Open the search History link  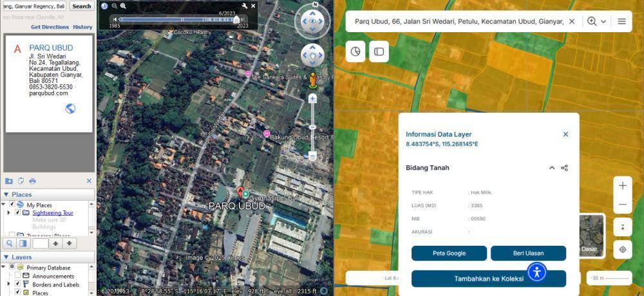[x=82, y=27]
